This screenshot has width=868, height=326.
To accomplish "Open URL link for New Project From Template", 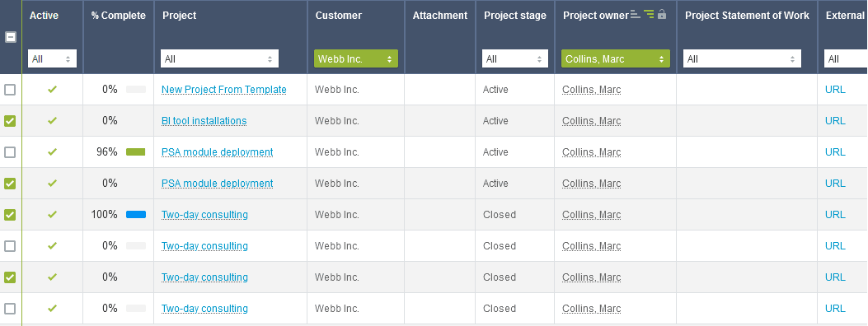I will click(x=835, y=90).
